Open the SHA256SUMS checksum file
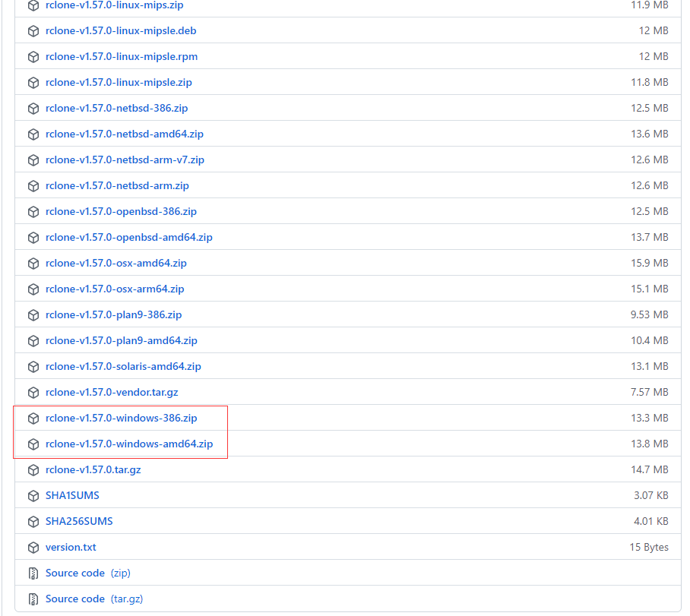This screenshot has height=616, width=690. point(79,521)
